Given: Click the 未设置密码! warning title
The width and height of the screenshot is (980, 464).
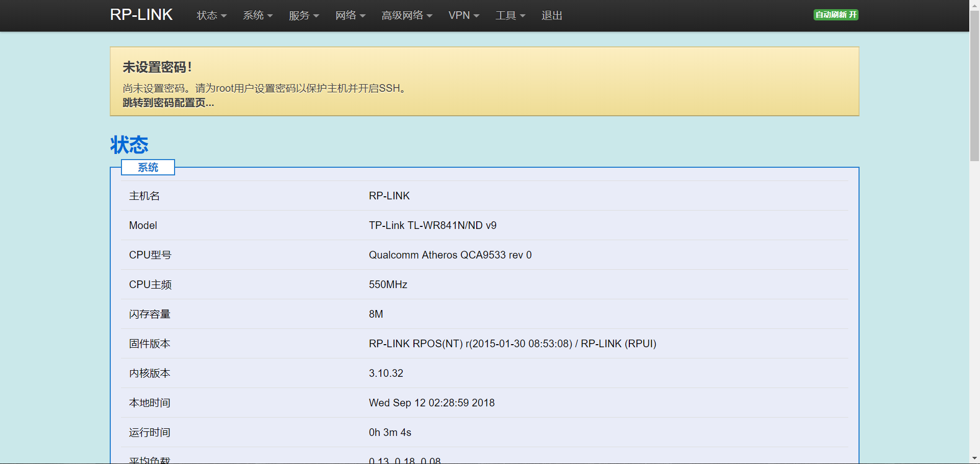Looking at the screenshot, I should click(x=157, y=67).
